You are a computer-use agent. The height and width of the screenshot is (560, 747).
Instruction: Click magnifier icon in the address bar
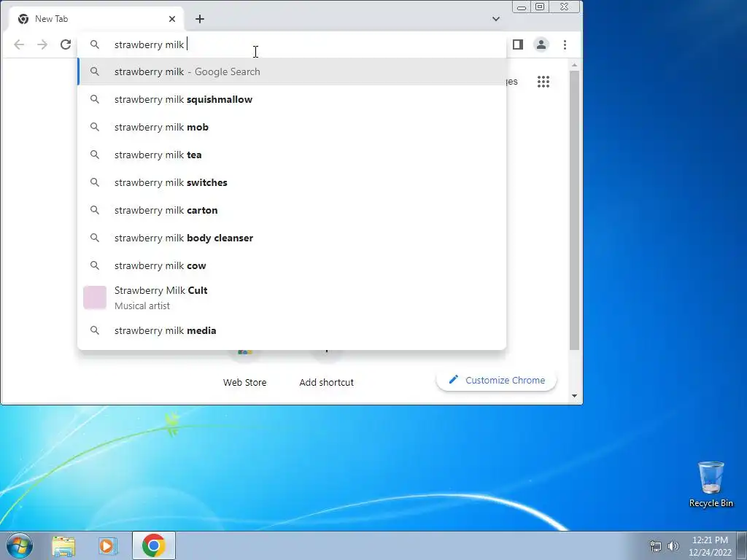(x=95, y=44)
